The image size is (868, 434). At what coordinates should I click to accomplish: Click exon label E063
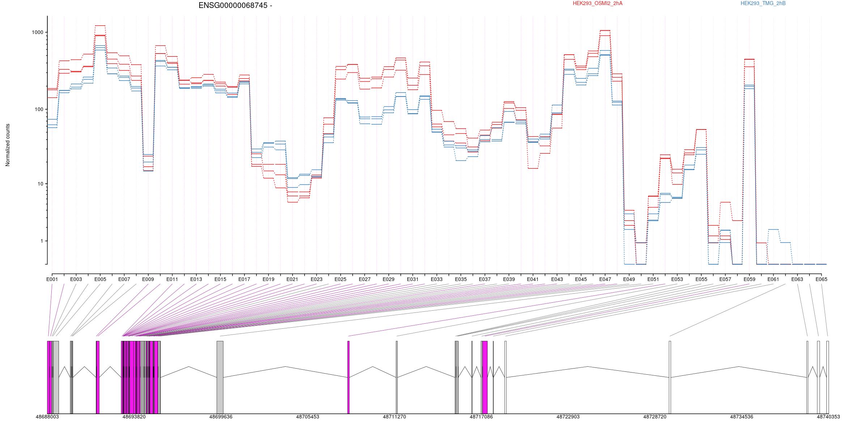tap(797, 279)
